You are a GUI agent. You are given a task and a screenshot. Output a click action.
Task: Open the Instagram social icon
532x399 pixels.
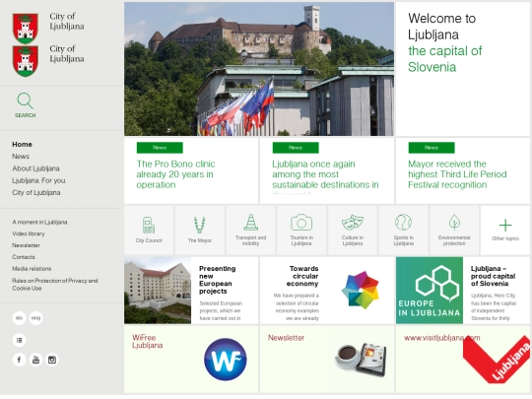[x=52, y=360]
